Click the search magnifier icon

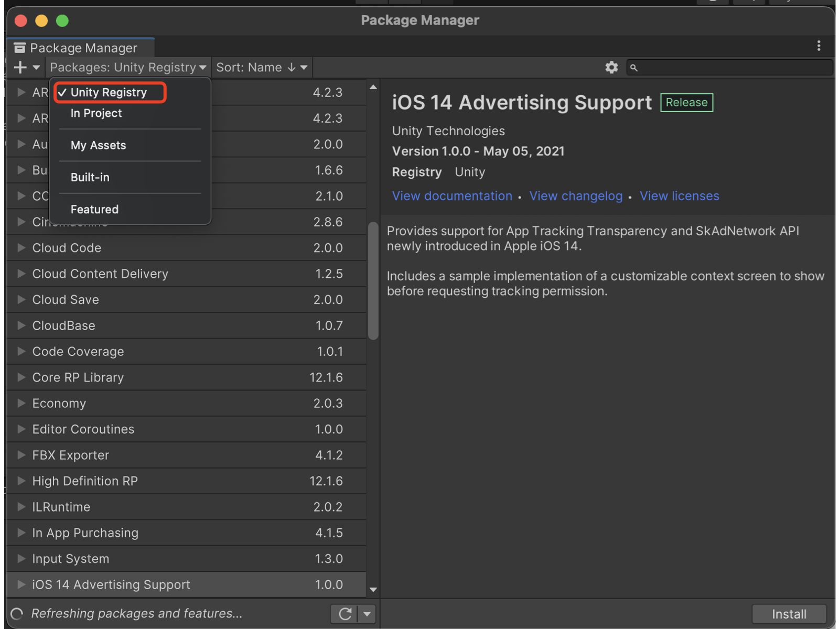coord(634,68)
